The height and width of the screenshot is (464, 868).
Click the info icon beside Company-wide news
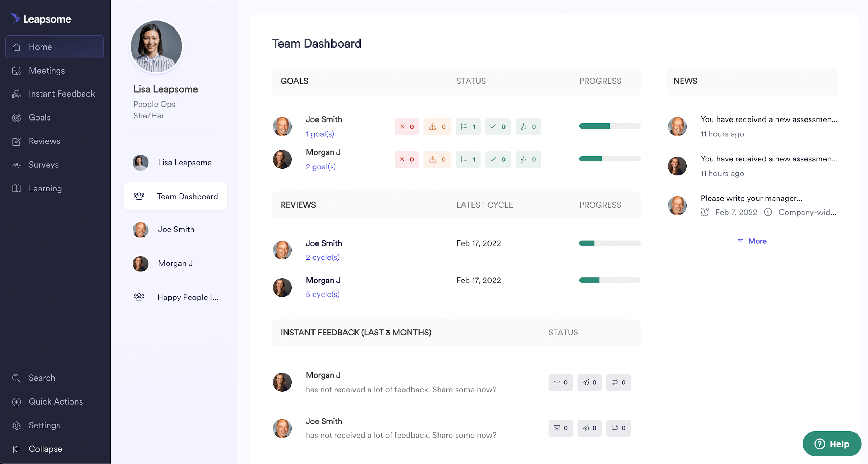click(x=767, y=212)
